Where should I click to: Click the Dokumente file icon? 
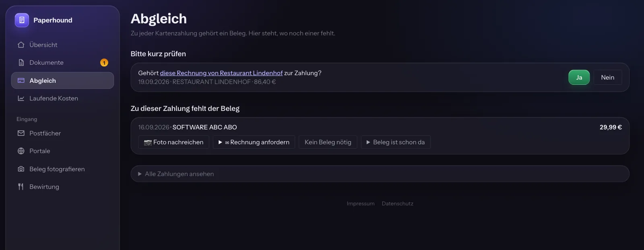21,62
